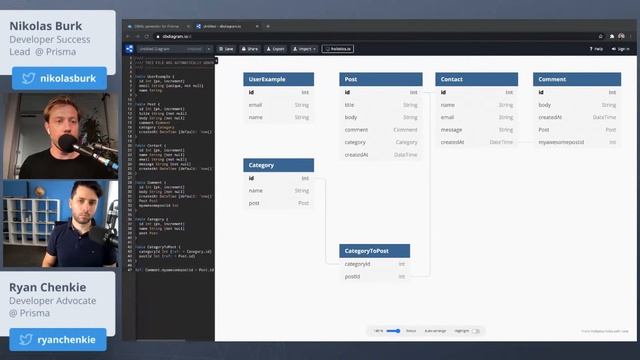This screenshot has width=640, height=360.
Task: Click the ryanchenkie Twitter handle badge
Action: click(58, 340)
